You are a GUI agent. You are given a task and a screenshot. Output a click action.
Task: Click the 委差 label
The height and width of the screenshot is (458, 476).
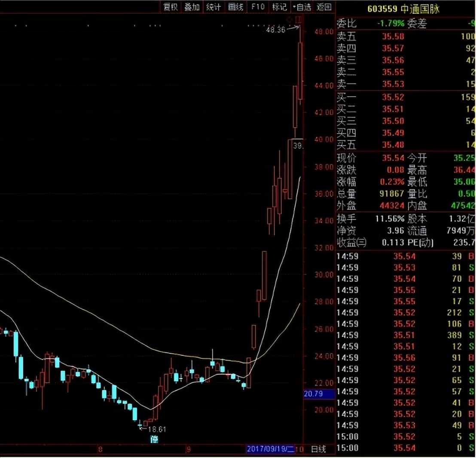417,23
